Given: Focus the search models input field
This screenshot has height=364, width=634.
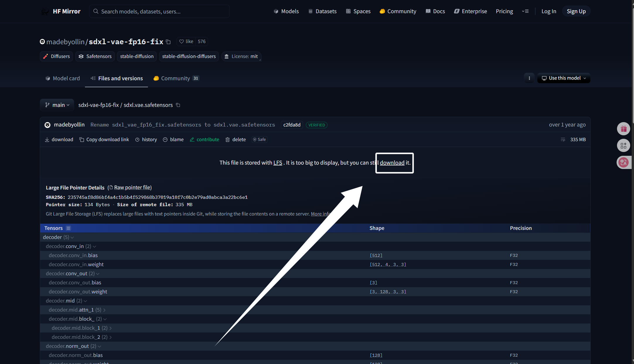Looking at the screenshot, I should pyautogui.click(x=159, y=11).
